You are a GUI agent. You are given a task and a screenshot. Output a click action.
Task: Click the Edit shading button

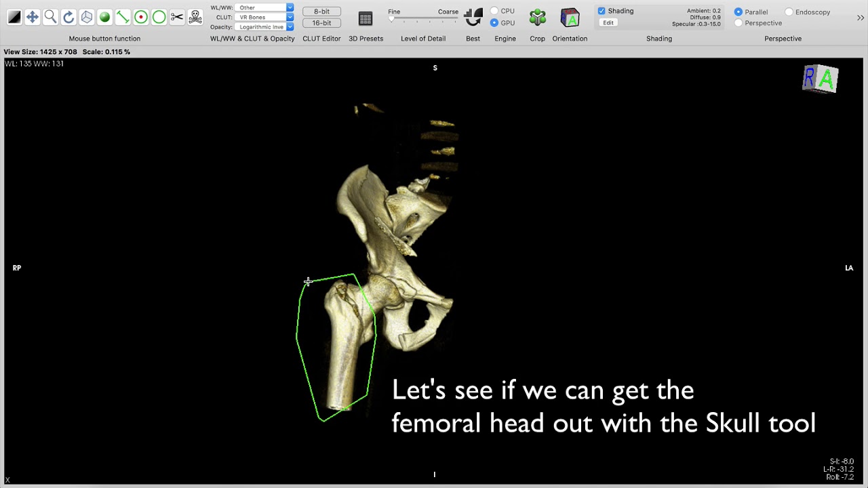[608, 22]
